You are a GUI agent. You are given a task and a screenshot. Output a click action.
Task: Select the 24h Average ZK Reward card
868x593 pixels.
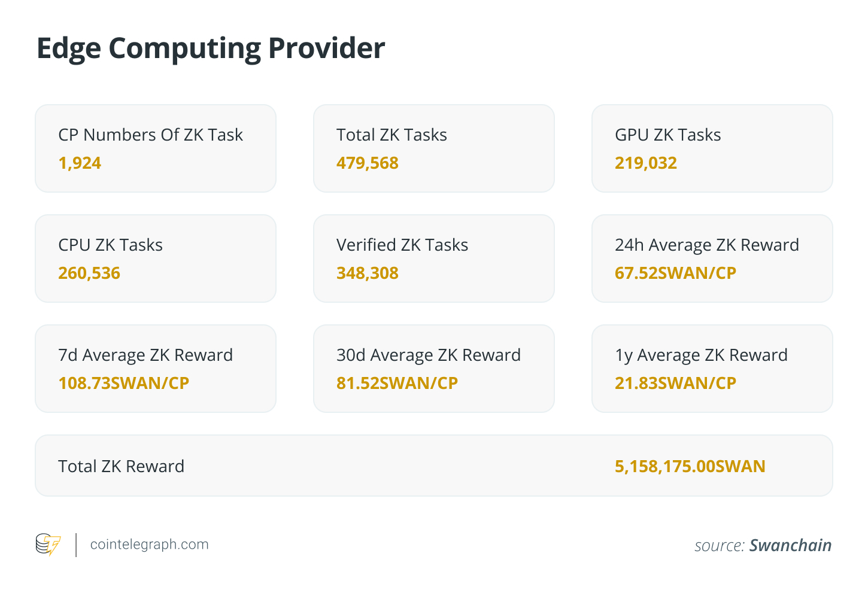[x=712, y=259]
